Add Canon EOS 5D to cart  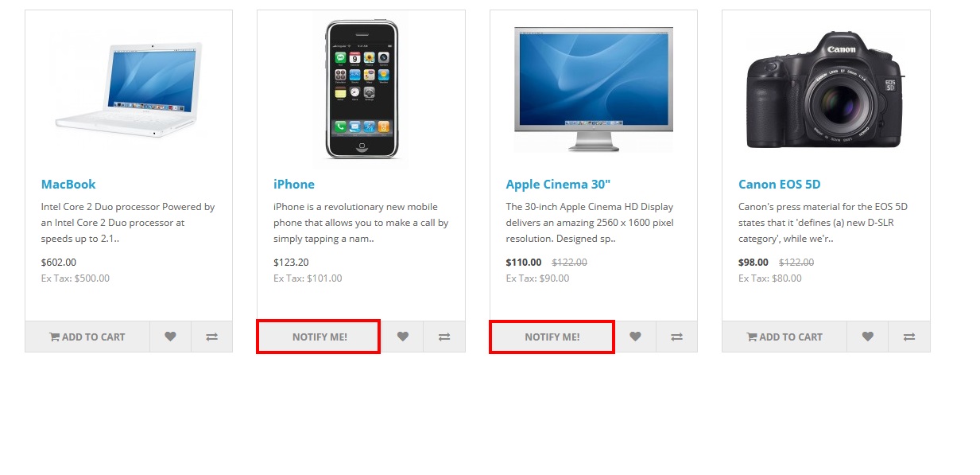point(784,337)
